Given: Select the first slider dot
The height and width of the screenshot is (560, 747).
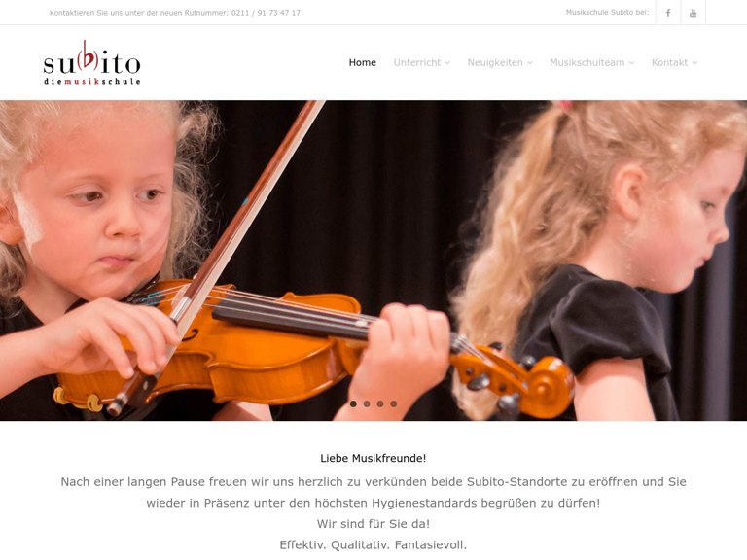Looking at the screenshot, I should click(353, 403).
